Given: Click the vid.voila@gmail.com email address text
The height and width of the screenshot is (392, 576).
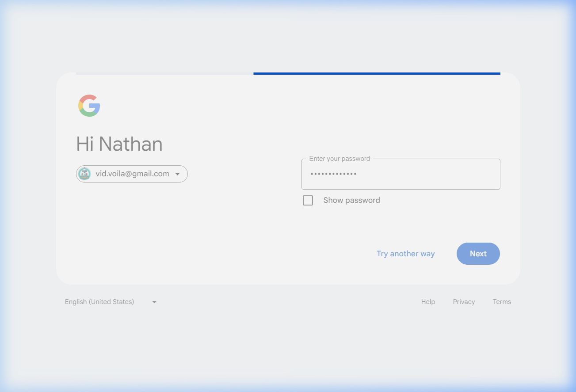Looking at the screenshot, I should pos(132,174).
